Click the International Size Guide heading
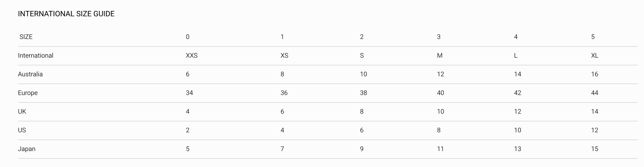This screenshot has width=644, height=167. point(66,14)
